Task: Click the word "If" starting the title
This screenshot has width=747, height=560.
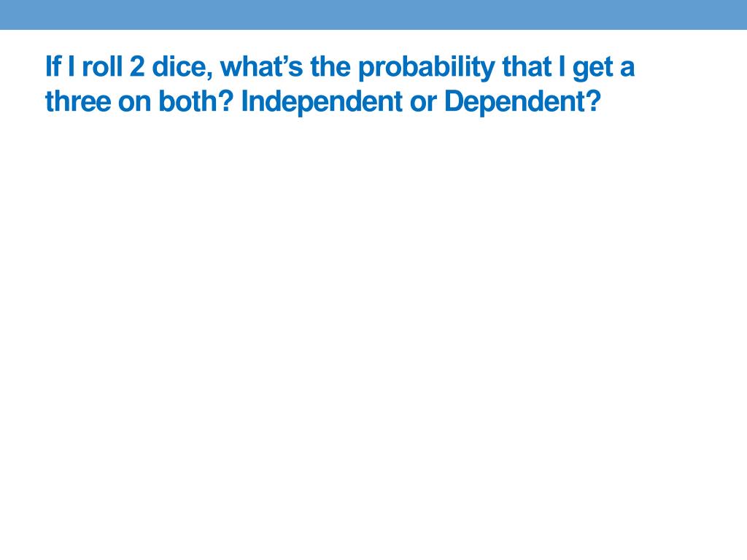Action: pos(53,66)
